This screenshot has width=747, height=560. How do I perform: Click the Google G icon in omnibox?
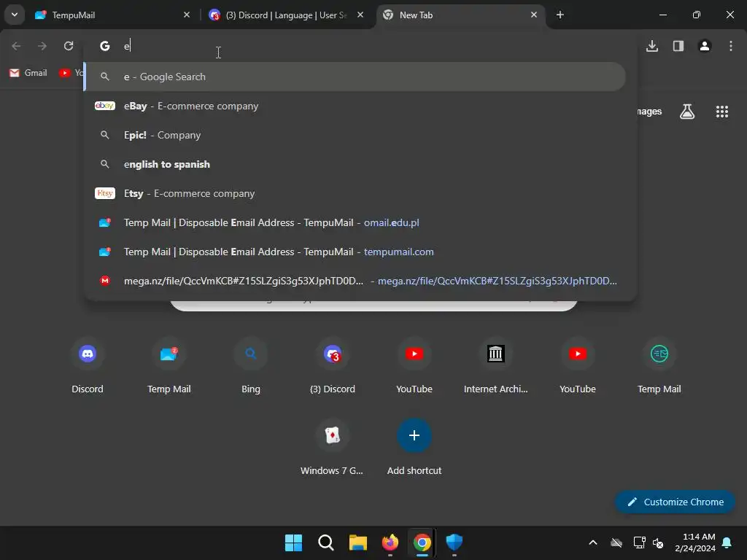pos(105,46)
